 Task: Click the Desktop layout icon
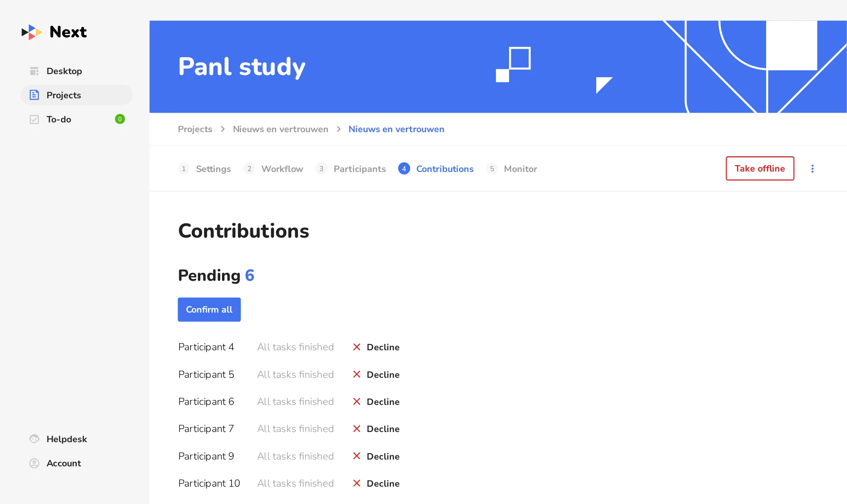34,71
